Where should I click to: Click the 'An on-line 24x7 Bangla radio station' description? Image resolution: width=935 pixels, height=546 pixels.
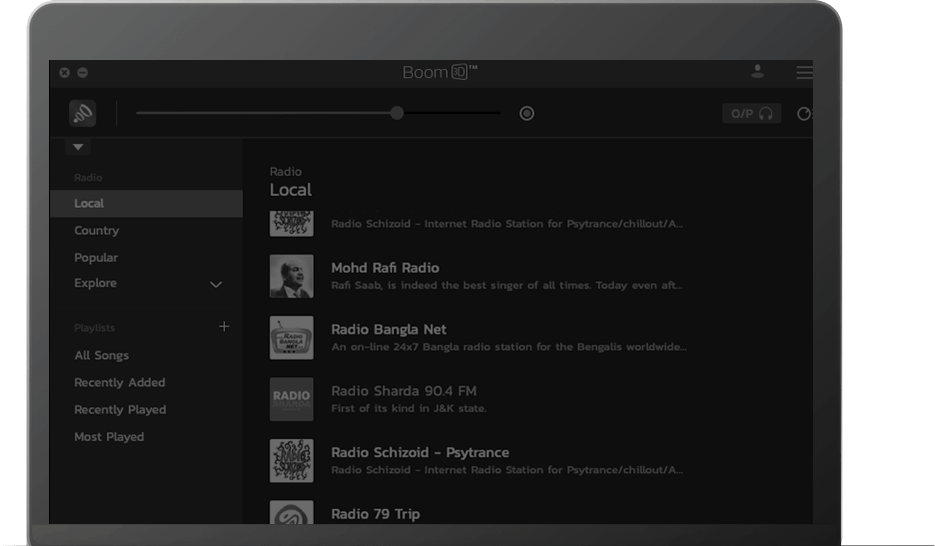[x=509, y=347]
